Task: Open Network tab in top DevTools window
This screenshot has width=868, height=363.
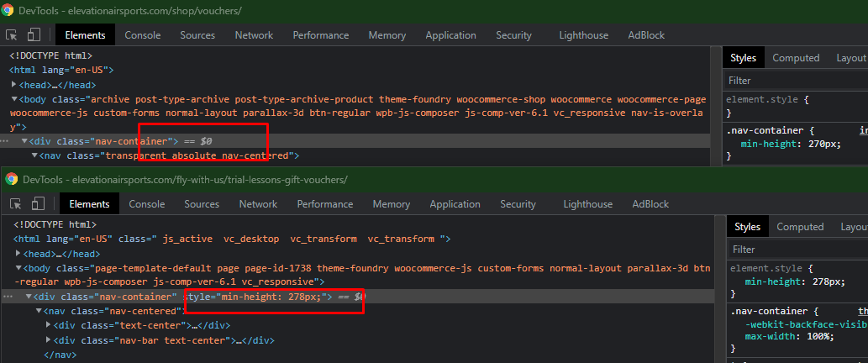Action: [x=254, y=34]
